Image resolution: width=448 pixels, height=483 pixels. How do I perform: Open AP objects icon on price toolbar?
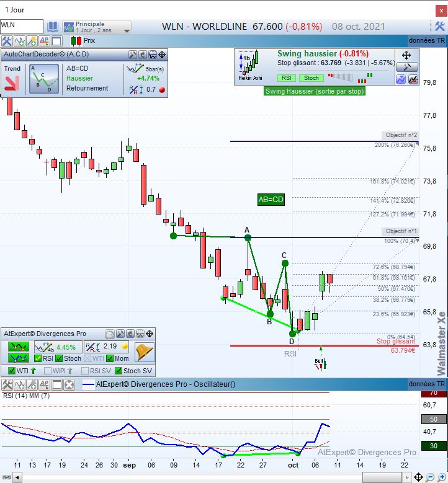coord(44,41)
